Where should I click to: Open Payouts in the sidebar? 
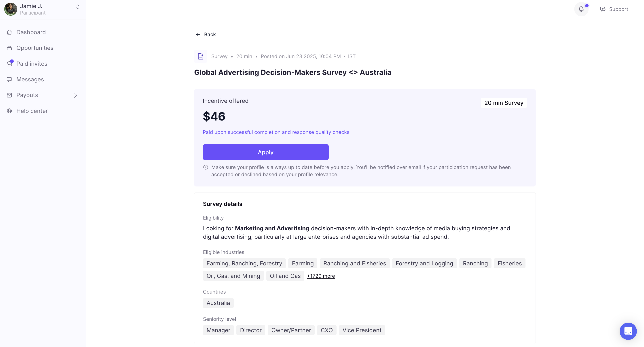(27, 95)
